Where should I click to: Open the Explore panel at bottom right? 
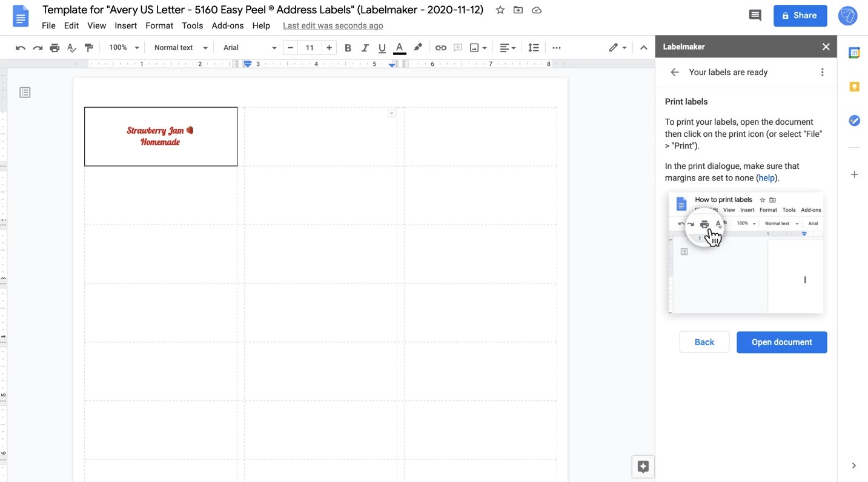[x=643, y=466]
